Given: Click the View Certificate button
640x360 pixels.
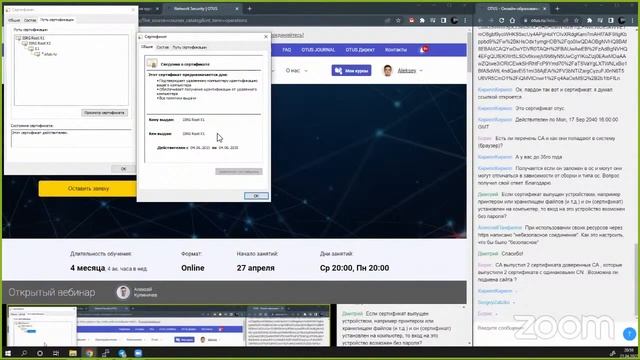Looking at the screenshot, I should pyautogui.click(x=104, y=113).
